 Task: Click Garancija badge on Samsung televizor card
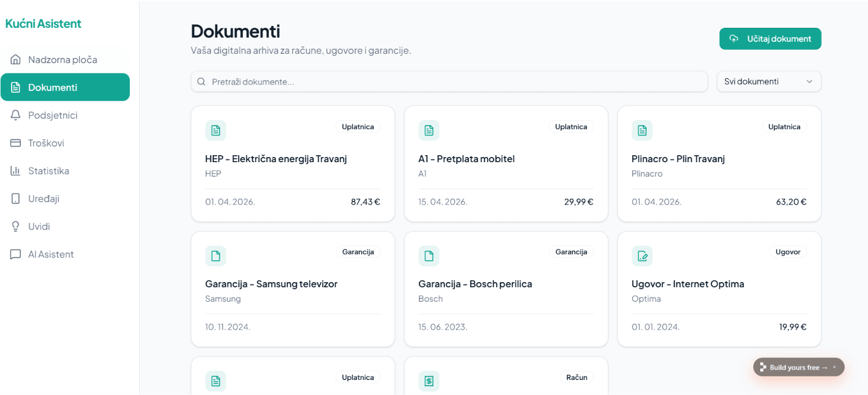(x=358, y=252)
